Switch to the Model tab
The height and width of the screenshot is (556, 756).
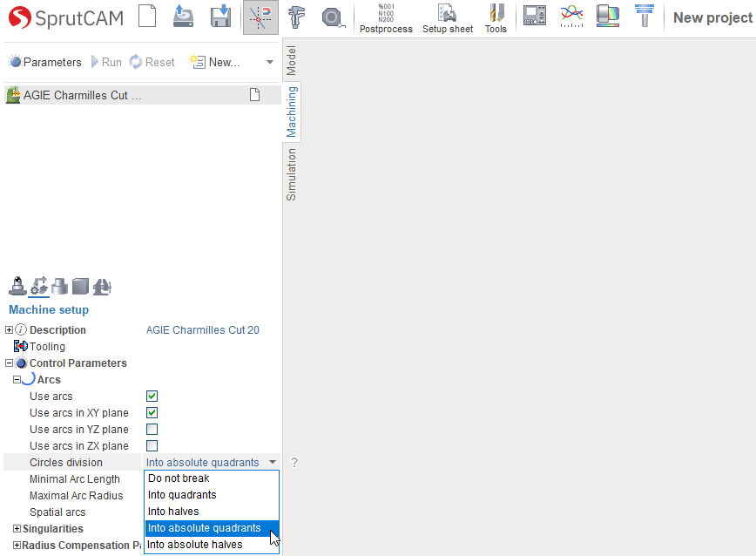[291, 60]
